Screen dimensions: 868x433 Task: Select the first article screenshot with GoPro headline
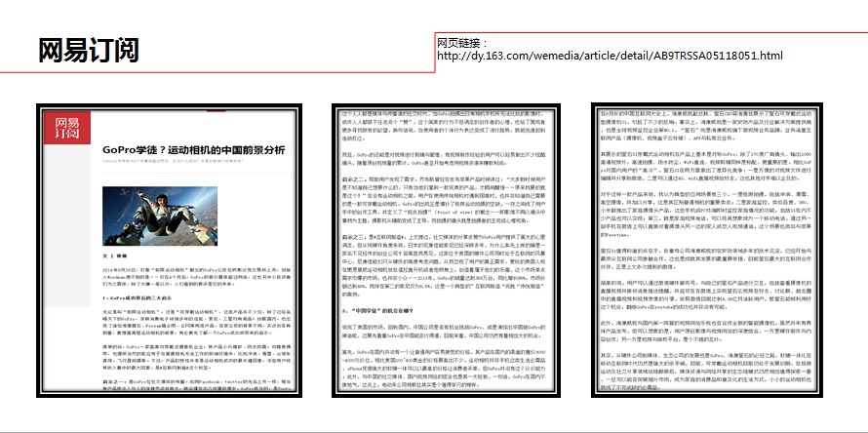coord(170,251)
